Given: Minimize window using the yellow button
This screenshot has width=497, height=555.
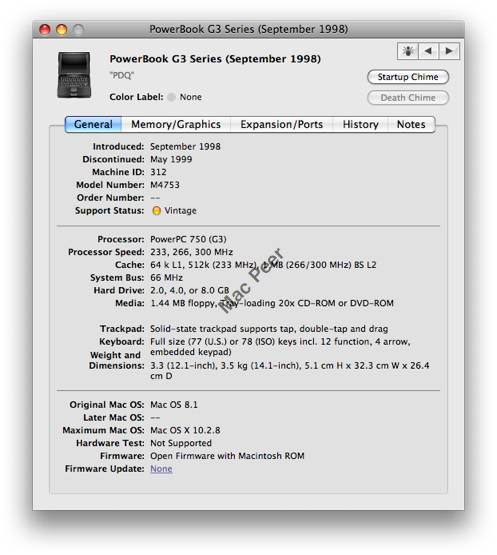Looking at the screenshot, I should pos(62,29).
